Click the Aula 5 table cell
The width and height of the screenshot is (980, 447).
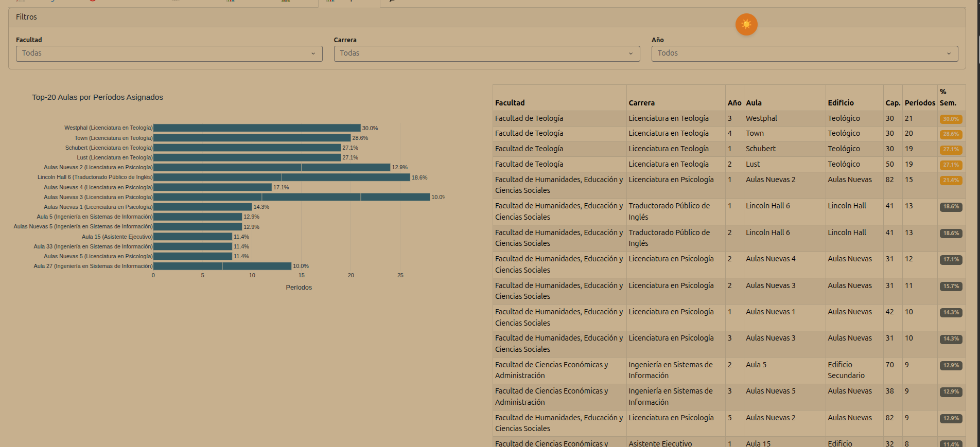[x=756, y=365]
